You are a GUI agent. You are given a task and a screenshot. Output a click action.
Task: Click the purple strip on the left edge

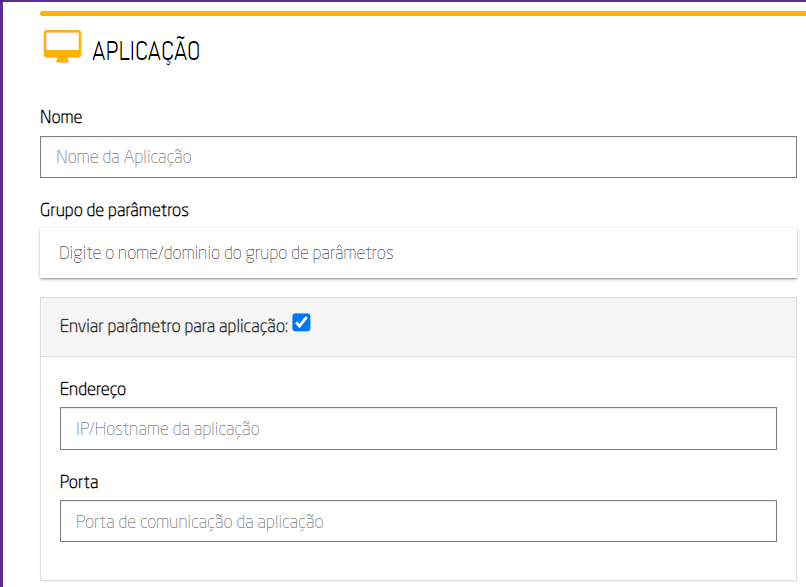point(3,300)
